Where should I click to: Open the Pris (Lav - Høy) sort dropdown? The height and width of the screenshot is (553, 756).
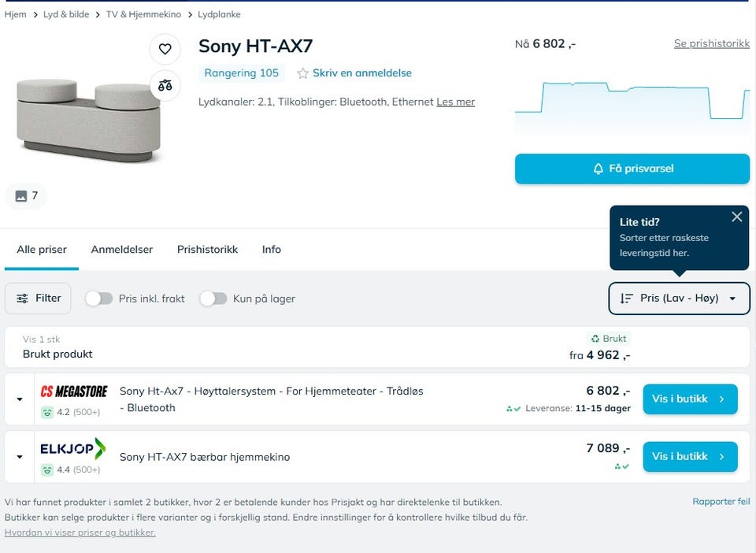click(x=679, y=299)
